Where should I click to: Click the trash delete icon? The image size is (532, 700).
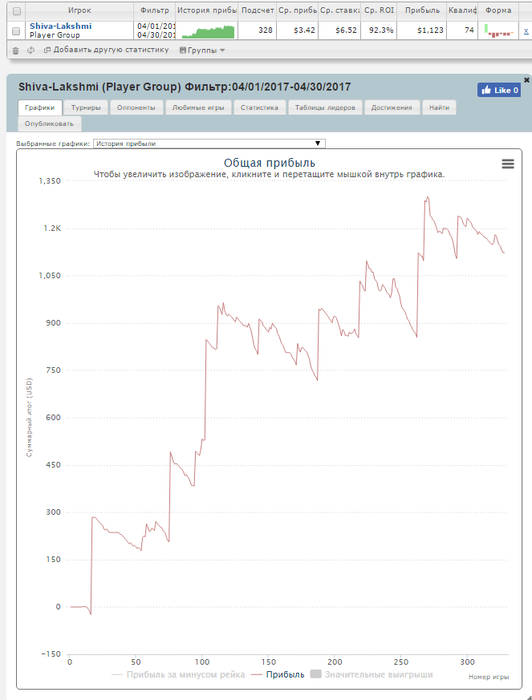tap(16, 50)
